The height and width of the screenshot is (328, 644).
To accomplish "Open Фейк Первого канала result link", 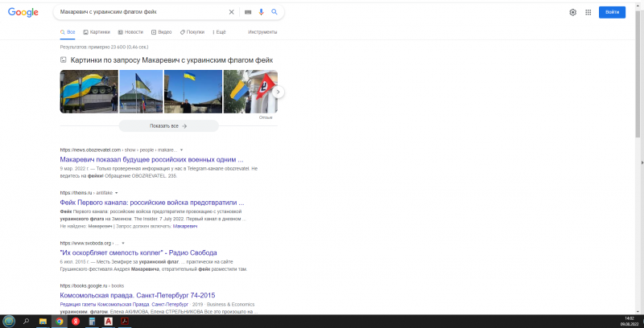I will 152,203.
